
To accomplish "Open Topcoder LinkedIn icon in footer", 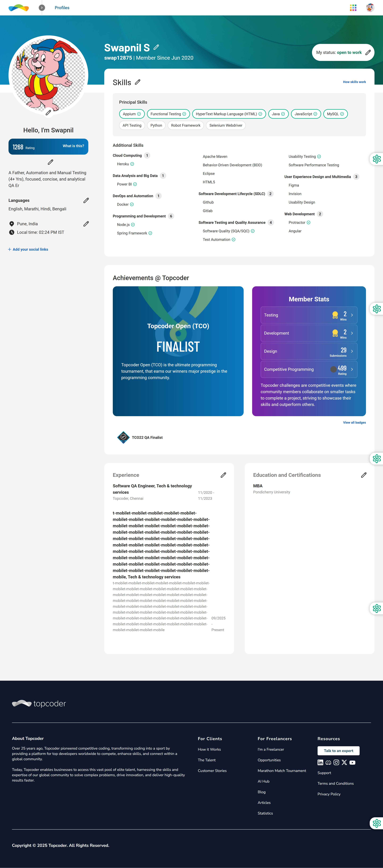I will coord(320,762).
